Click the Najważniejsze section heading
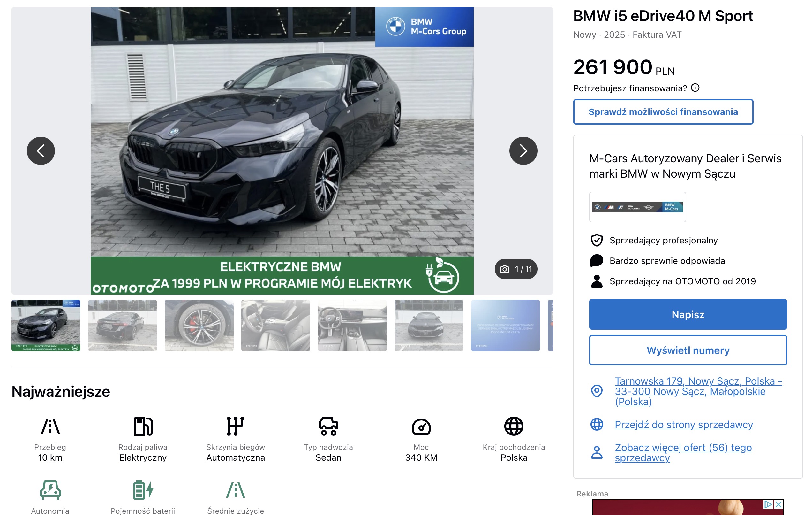This screenshot has height=515, width=812. (x=61, y=391)
